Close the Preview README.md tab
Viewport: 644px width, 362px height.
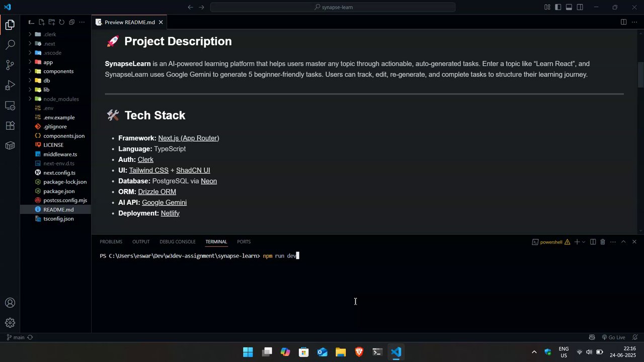point(161,22)
